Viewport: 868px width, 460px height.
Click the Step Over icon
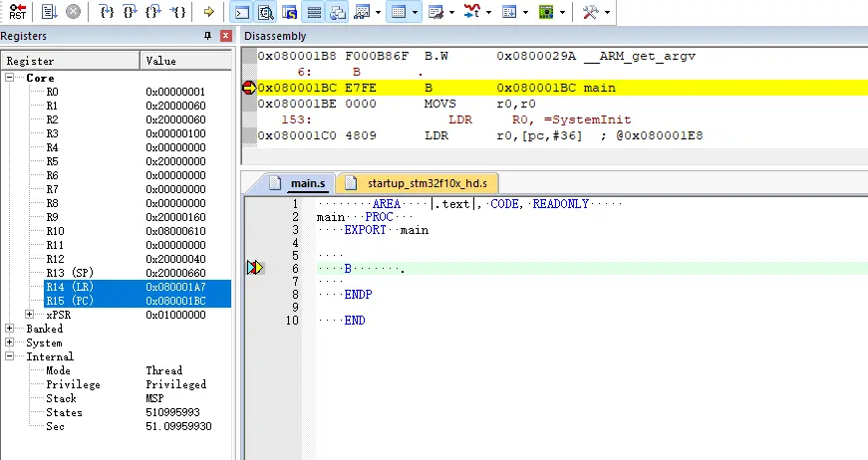(x=129, y=12)
